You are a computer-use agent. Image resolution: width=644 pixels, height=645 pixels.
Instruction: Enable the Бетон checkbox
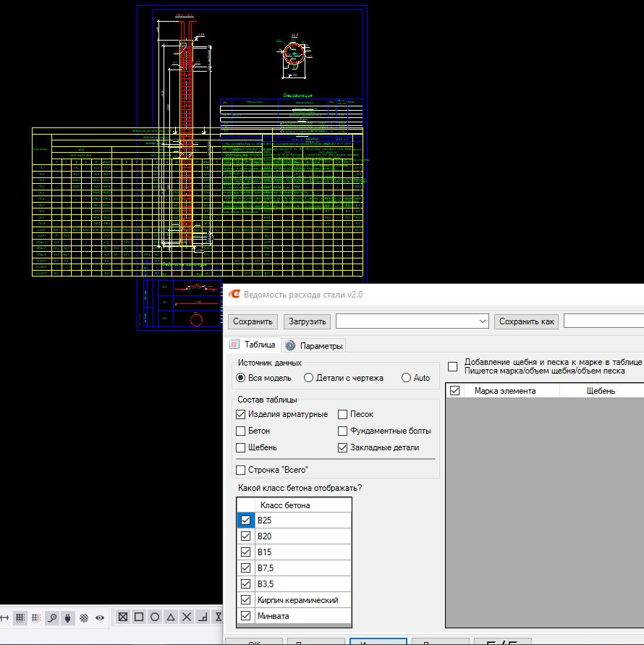[x=241, y=431]
